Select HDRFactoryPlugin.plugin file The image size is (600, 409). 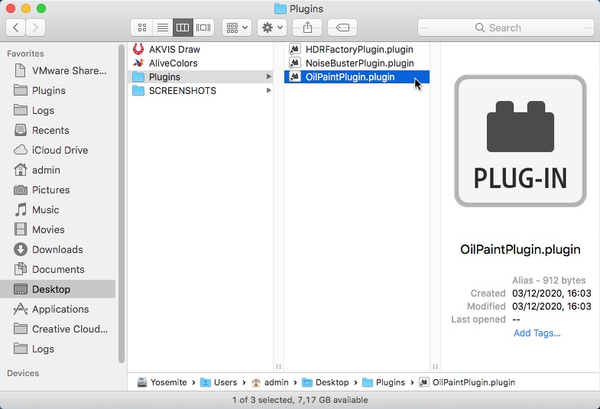coord(357,49)
